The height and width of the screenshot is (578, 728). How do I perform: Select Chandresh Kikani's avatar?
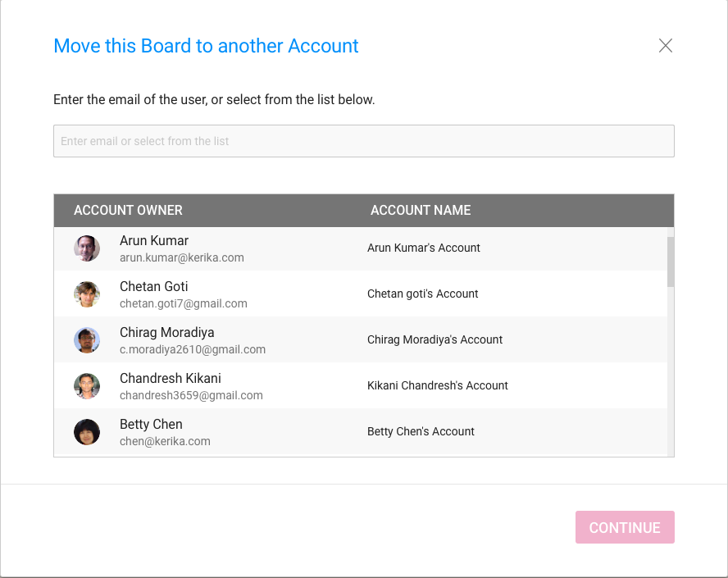(87, 386)
